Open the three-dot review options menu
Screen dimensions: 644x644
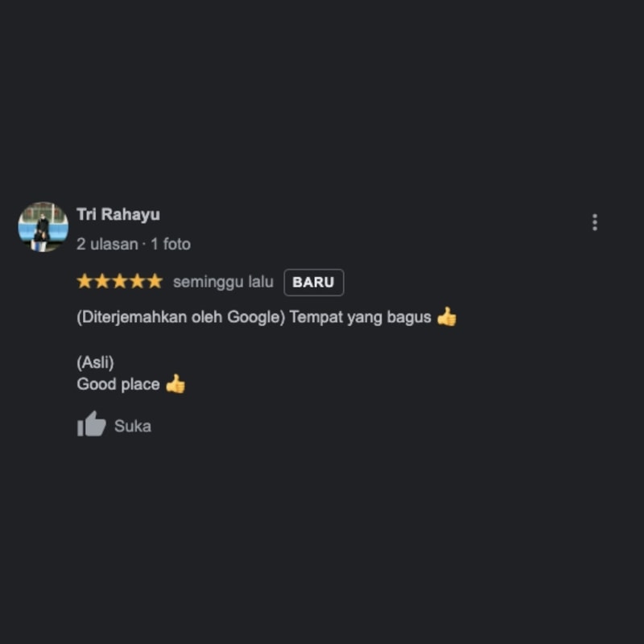pyautogui.click(x=594, y=222)
